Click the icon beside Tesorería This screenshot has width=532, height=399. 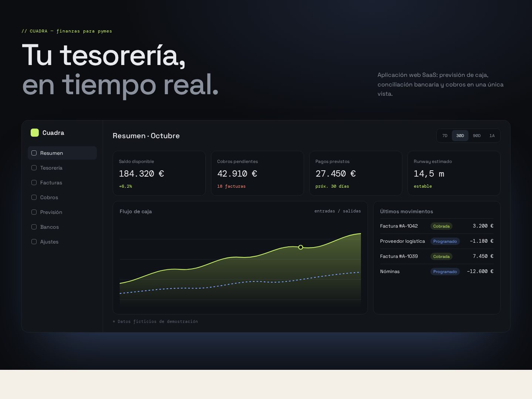[34, 168]
